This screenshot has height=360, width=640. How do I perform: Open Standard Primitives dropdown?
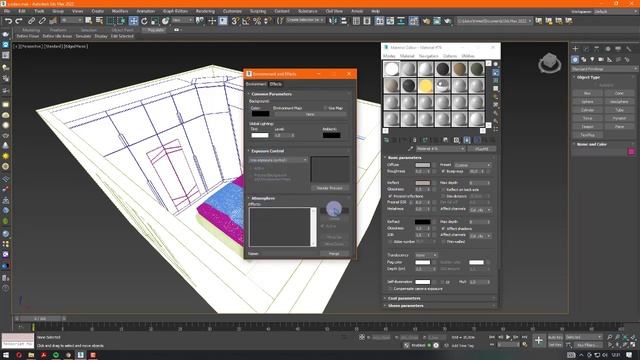(604, 69)
